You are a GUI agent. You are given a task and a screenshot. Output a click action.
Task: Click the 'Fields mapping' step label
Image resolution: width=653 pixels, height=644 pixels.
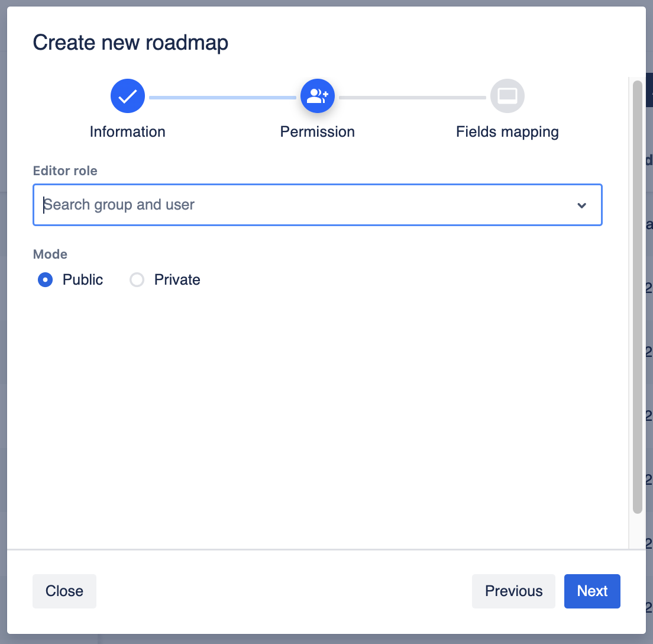coord(507,131)
